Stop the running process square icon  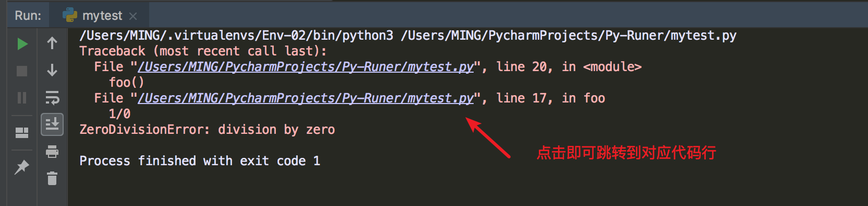(x=22, y=71)
